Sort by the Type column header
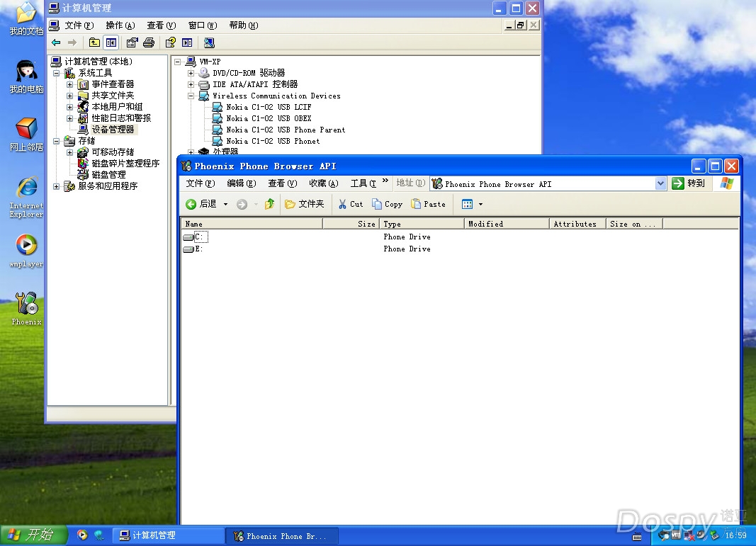 point(422,224)
